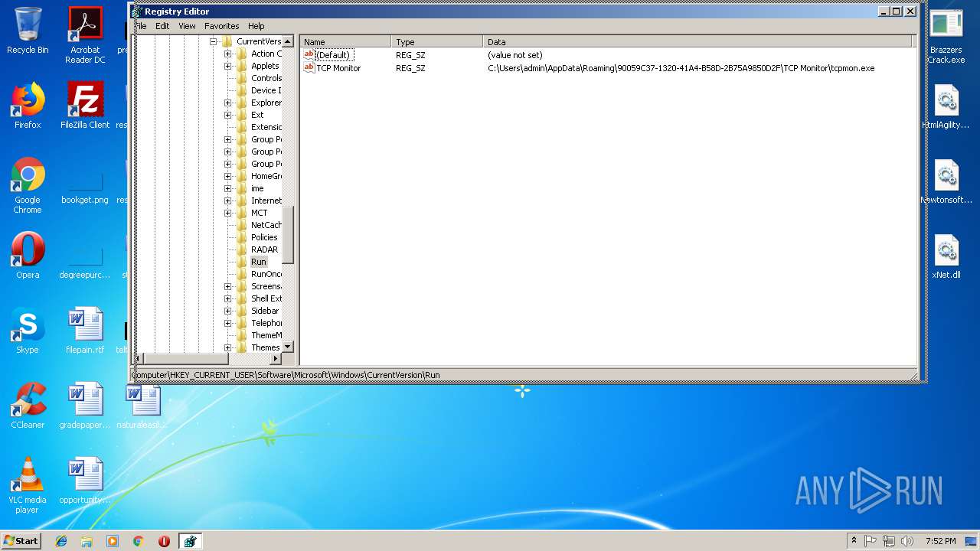The image size is (980, 551).
Task: Sort values by Name column header
Action: (x=346, y=42)
